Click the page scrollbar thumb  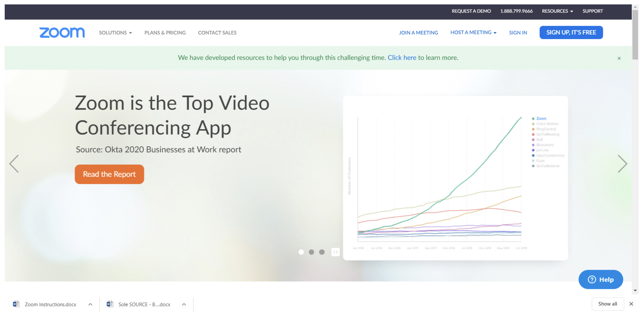pyautogui.click(x=635, y=35)
